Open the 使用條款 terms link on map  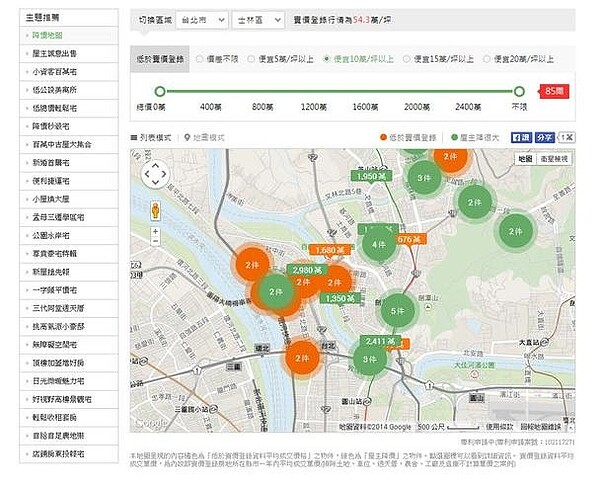[x=499, y=427]
